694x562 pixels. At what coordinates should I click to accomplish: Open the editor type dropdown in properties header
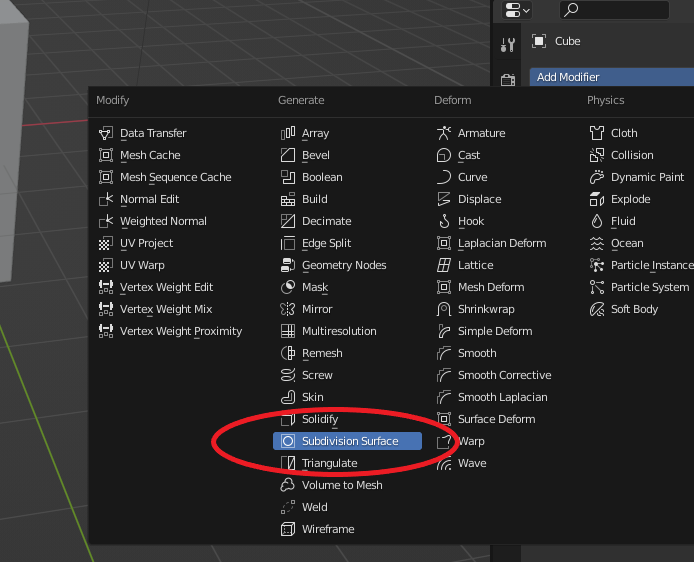pyautogui.click(x=517, y=10)
